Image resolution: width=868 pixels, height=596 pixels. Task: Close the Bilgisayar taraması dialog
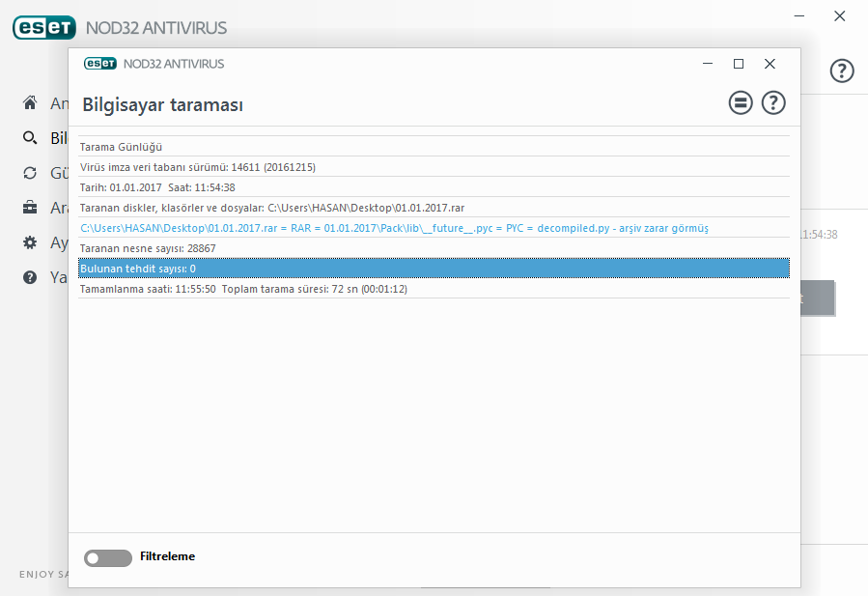[x=770, y=64]
